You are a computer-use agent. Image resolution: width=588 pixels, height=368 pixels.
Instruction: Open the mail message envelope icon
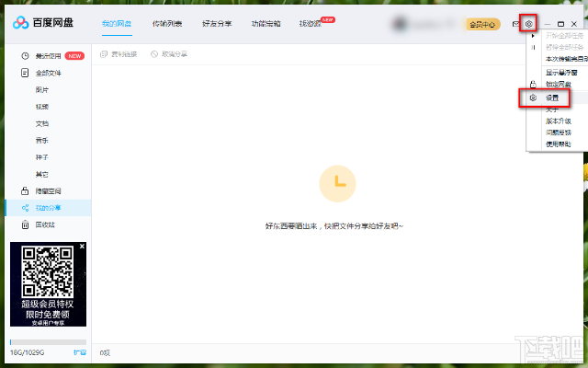[x=515, y=24]
